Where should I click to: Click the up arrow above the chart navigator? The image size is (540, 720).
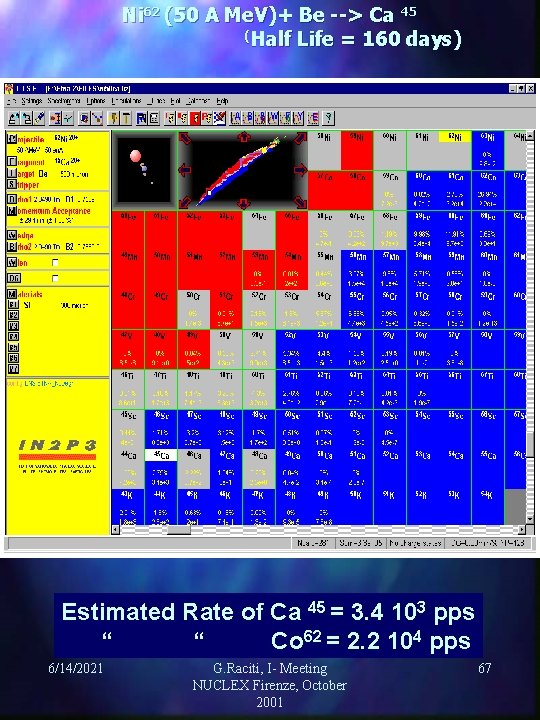[243, 136]
